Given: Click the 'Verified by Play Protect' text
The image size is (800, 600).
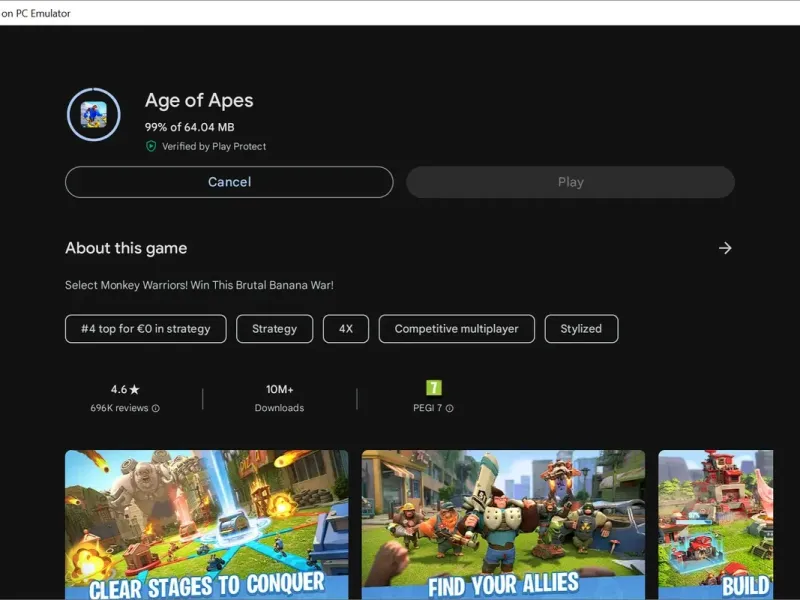Looking at the screenshot, I should [214, 146].
